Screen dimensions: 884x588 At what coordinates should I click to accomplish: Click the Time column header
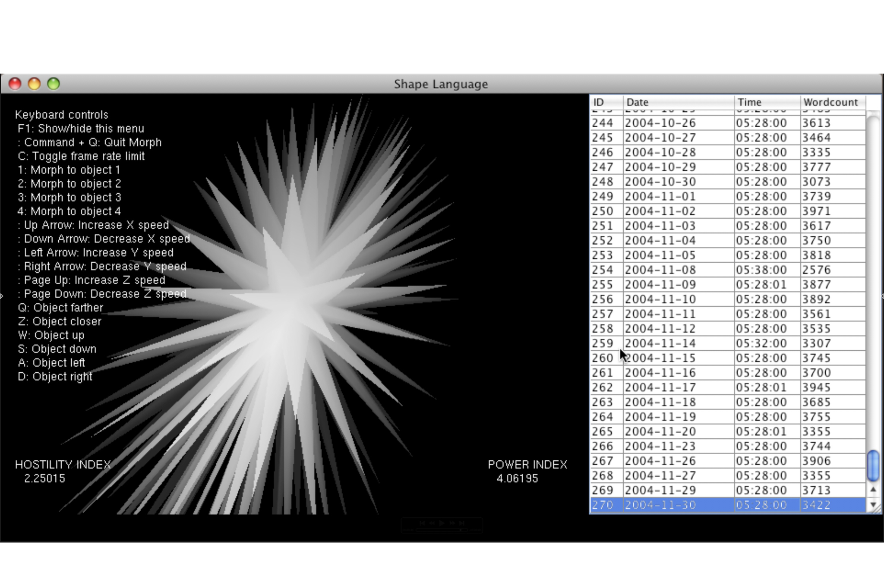767,102
